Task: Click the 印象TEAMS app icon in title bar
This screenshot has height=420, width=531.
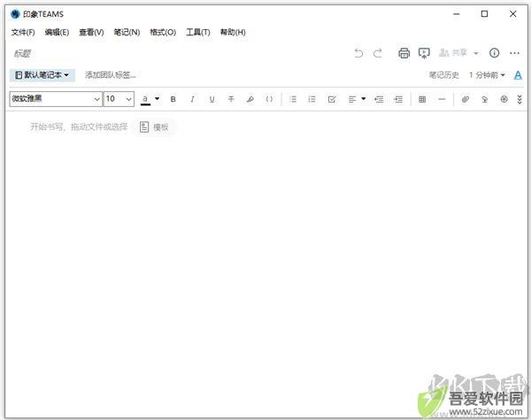Action: (16, 14)
